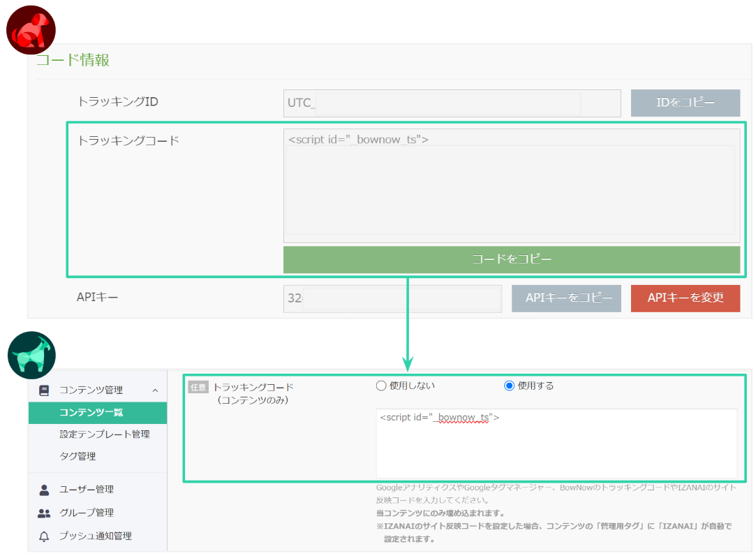Click the group icon beside グループ管理

pyautogui.click(x=44, y=513)
